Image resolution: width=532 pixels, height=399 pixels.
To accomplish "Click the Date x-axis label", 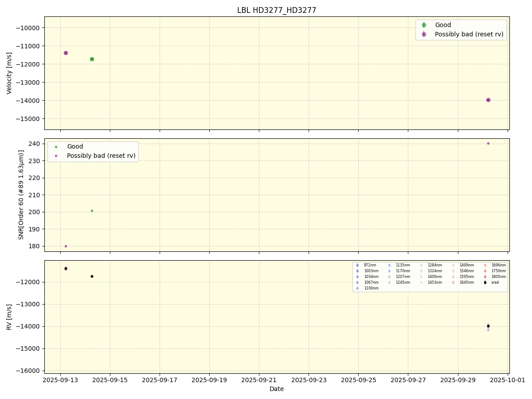I will [277, 389].
